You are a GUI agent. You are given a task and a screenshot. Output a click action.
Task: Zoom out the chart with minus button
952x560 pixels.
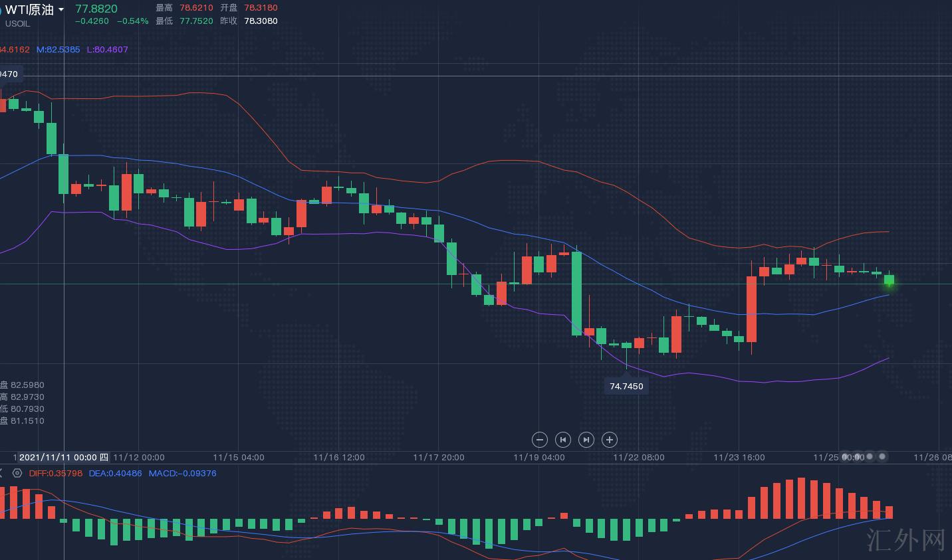tap(540, 440)
